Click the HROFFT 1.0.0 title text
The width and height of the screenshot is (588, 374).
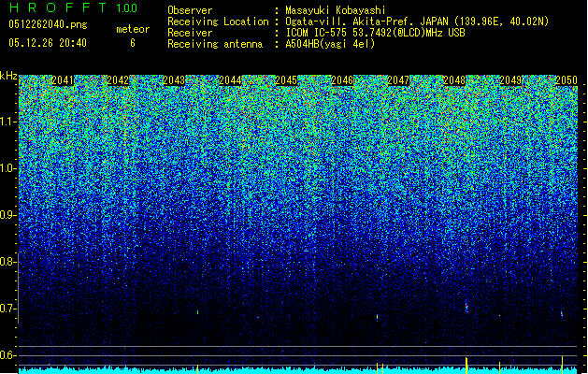pyautogui.click(x=73, y=7)
